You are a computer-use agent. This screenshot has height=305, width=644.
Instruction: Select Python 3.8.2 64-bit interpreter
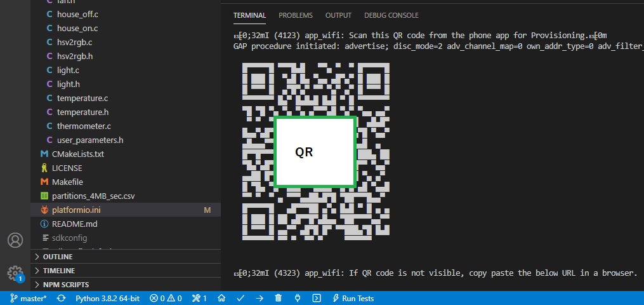[x=108, y=298]
